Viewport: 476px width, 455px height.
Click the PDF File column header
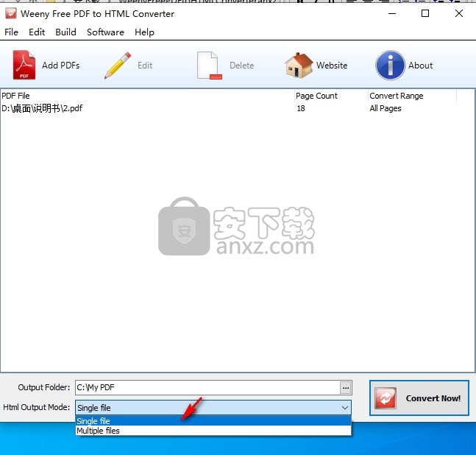(148, 96)
